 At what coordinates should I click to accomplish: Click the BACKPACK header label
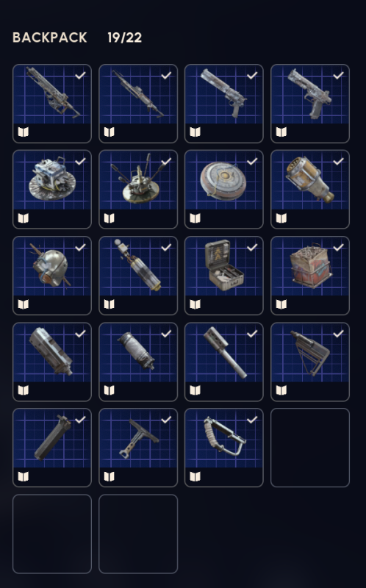(50, 37)
